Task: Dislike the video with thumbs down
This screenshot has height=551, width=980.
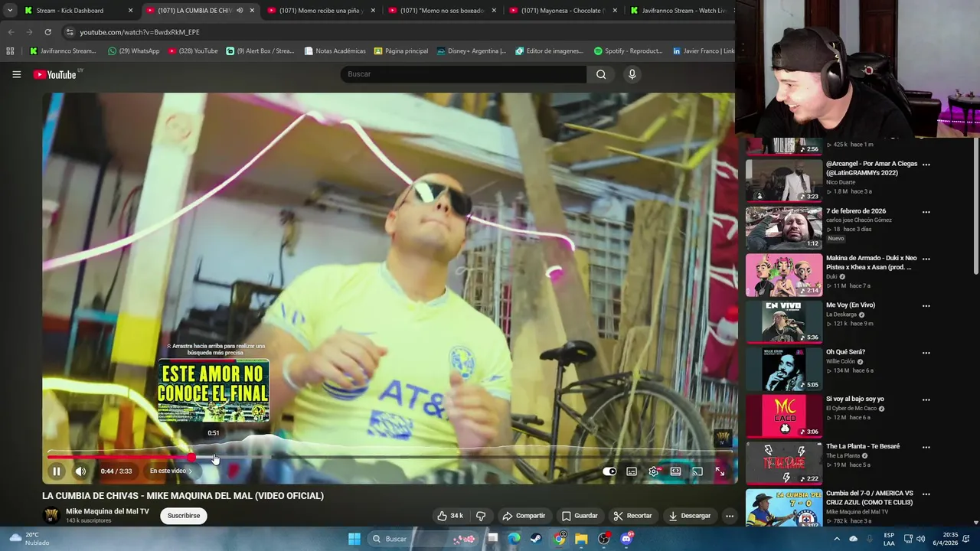Action: pyautogui.click(x=481, y=516)
